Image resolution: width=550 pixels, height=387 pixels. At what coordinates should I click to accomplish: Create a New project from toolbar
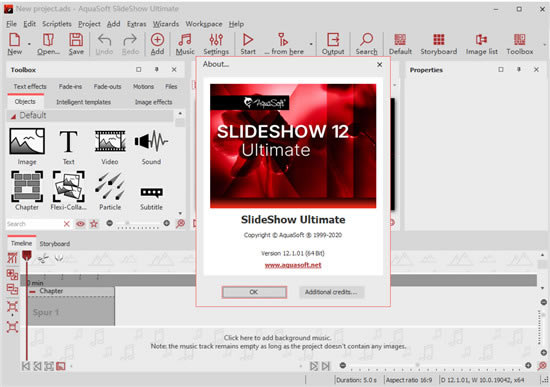pyautogui.click(x=14, y=44)
